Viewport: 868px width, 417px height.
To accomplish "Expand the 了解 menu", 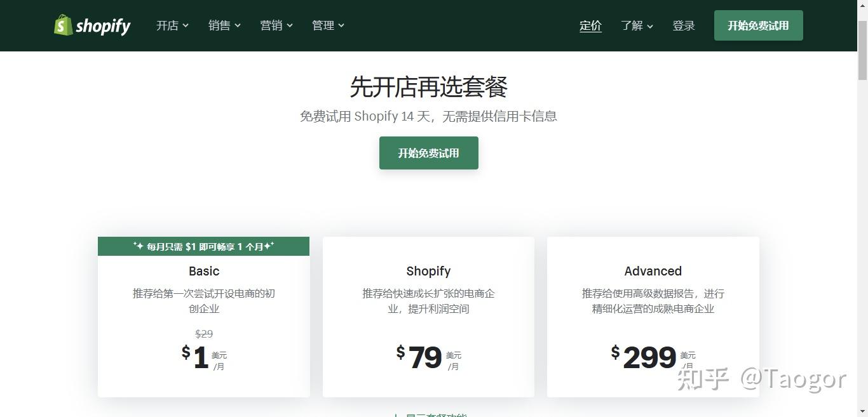I will pyautogui.click(x=637, y=25).
